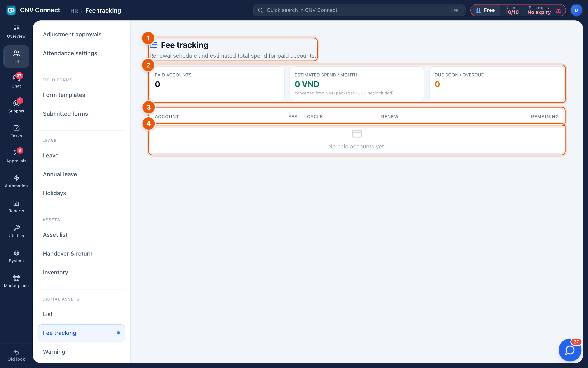Screen dimensions: 588x368
Task: Focus the Quick search in CNV Connect field
Action: 359,10
